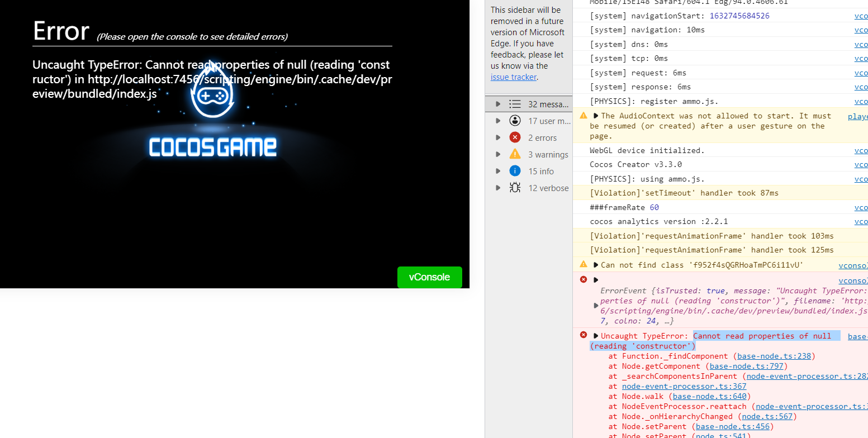Open the source link on the navigationStart log row

[x=861, y=16]
